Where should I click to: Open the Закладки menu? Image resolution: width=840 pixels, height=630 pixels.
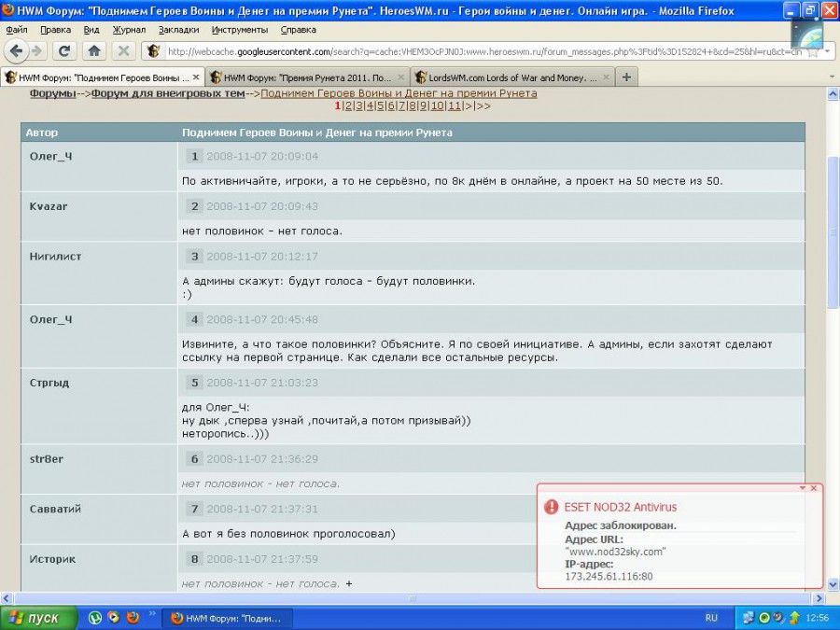coord(179,30)
